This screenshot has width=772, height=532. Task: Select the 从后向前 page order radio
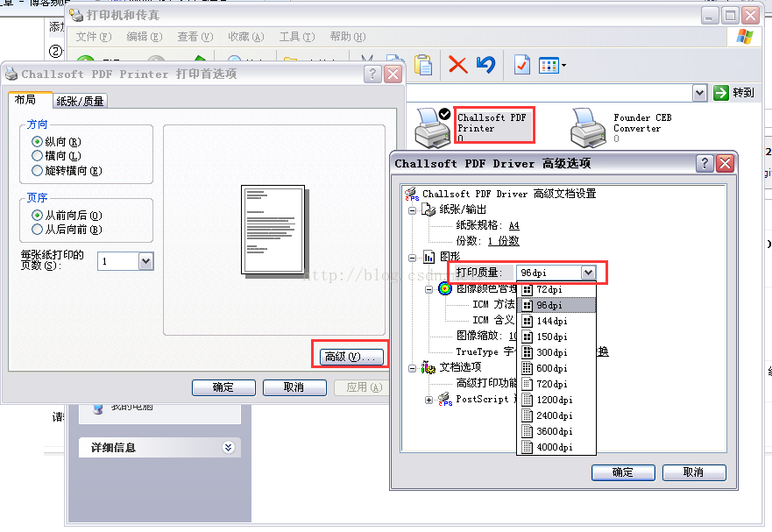37,230
